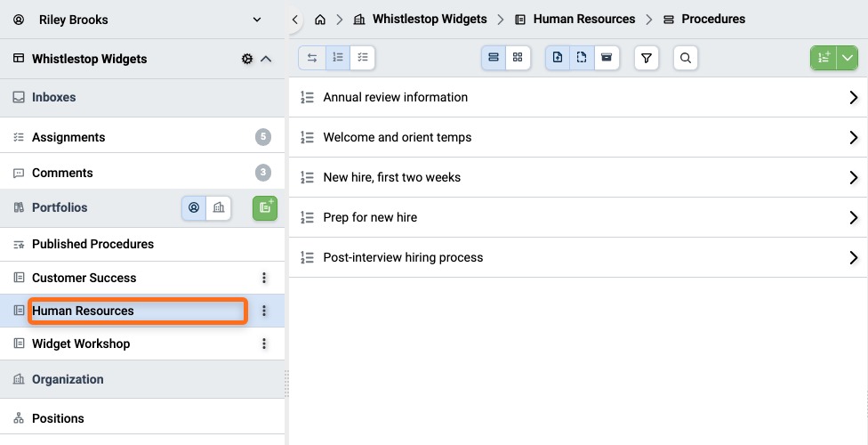This screenshot has height=445, width=868.
Task: Expand the Welcome and orient temps chevron
Action: click(853, 137)
